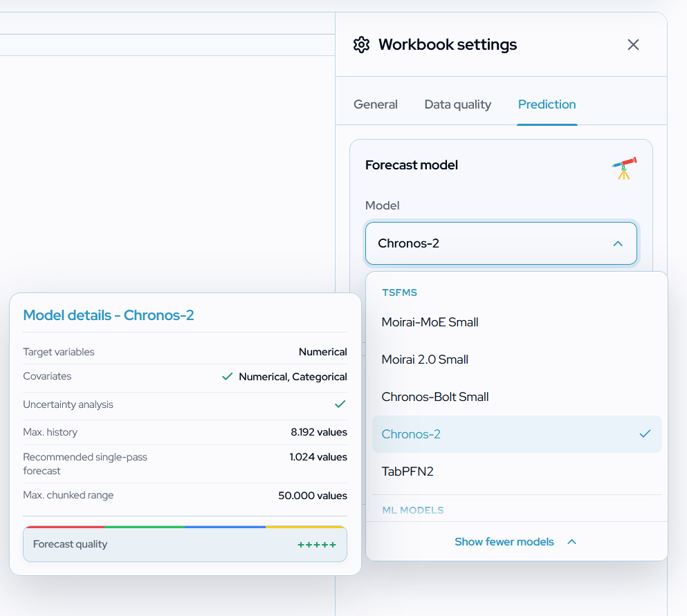Click the Numerical, Categorical covariates value
This screenshot has height=616, width=687.
click(x=293, y=377)
